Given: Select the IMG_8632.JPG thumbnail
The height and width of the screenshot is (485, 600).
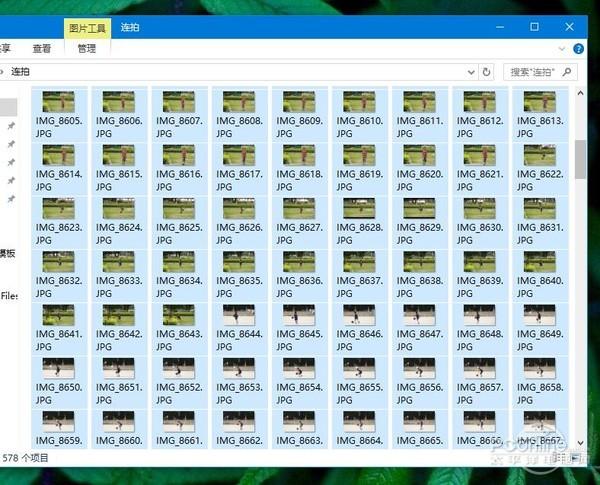Looking at the screenshot, I should 59,261.
